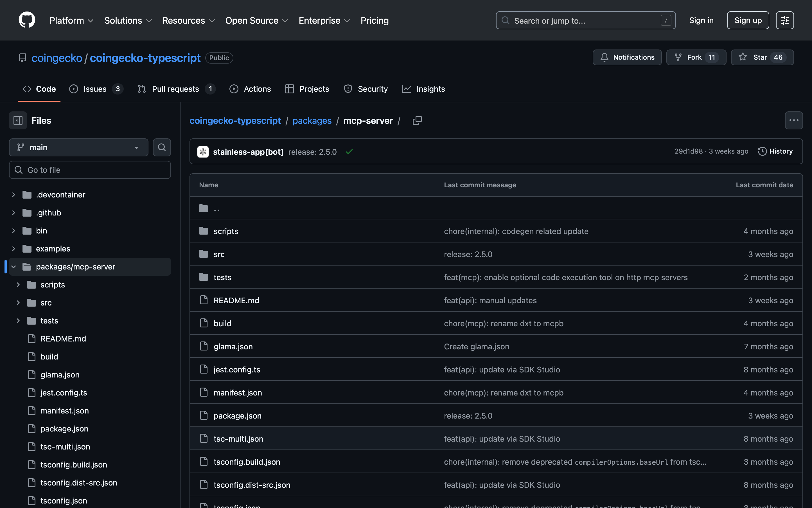Switch to the Pull requests tab
The height and width of the screenshot is (508, 812).
176,89
